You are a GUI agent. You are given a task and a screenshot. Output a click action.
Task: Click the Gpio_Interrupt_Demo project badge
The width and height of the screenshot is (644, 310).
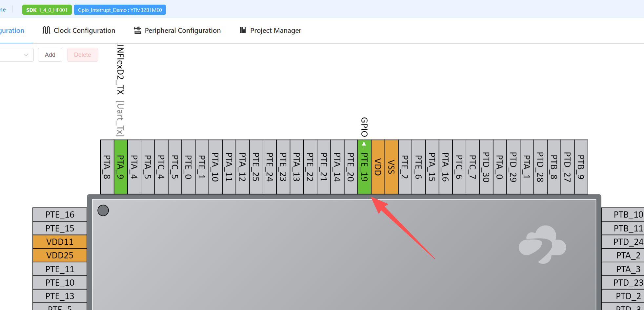point(120,10)
